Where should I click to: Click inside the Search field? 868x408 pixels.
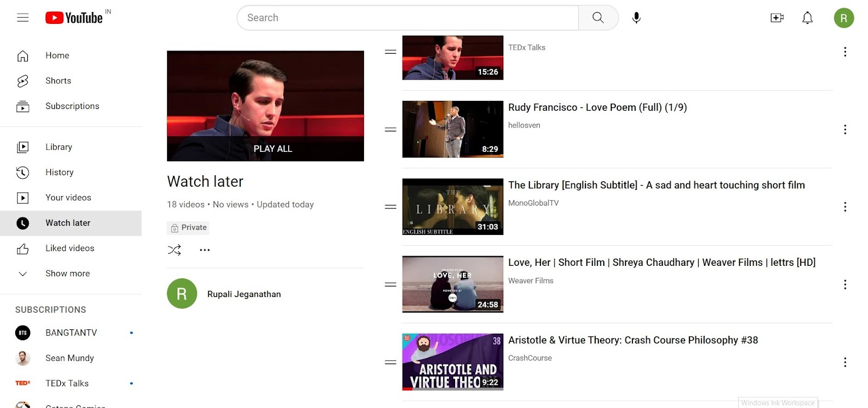tap(408, 18)
